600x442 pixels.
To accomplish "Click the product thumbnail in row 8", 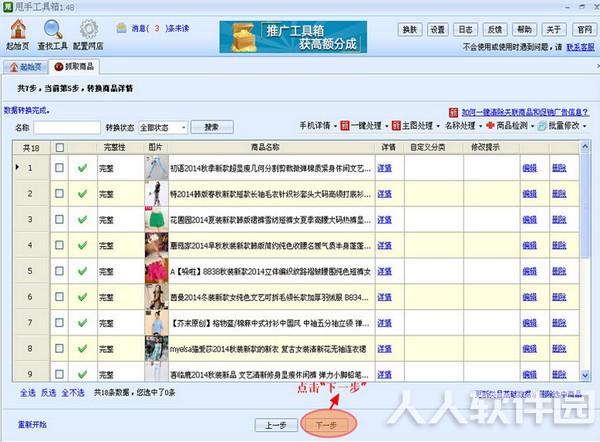I will pos(157,348).
